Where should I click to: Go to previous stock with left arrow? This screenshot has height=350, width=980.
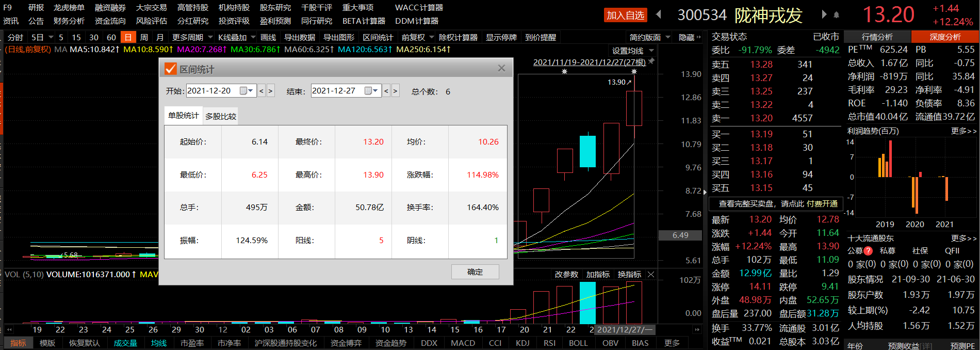pyautogui.click(x=659, y=14)
